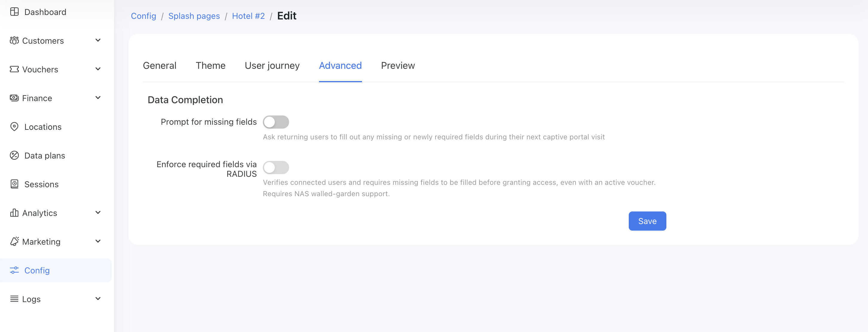The height and width of the screenshot is (332, 868).
Task: Click the Finance label in sidebar
Action: [37, 98]
